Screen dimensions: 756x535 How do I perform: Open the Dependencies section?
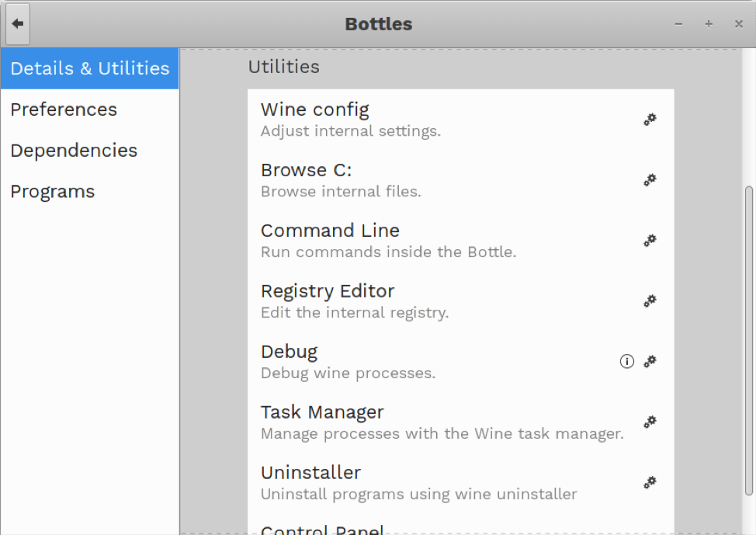pyautogui.click(x=73, y=151)
